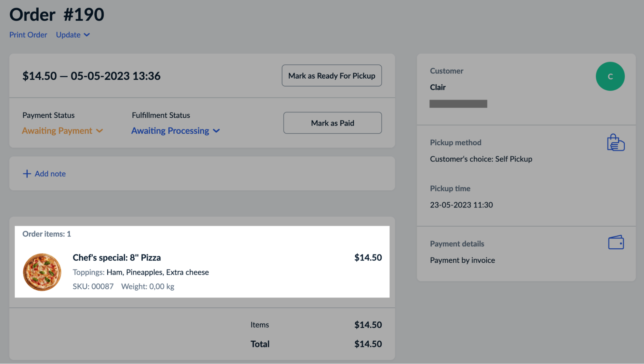The height and width of the screenshot is (364, 644).
Task: Click the pickup time 23-05-2023 11:30
Action: click(x=461, y=205)
